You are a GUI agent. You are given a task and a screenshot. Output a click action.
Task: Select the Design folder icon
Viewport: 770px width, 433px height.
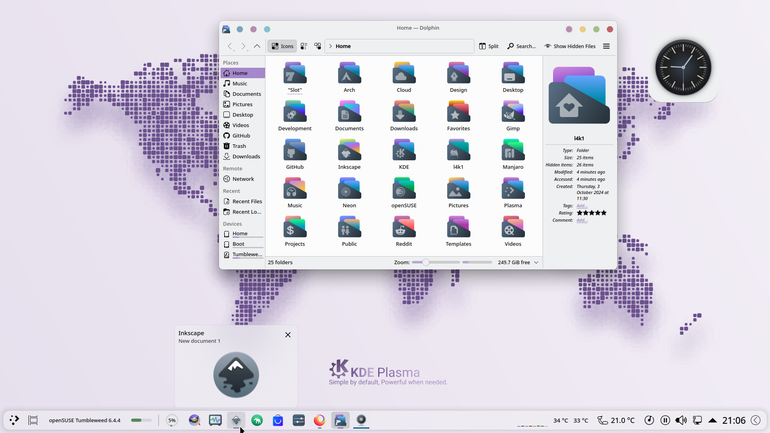[458, 74]
